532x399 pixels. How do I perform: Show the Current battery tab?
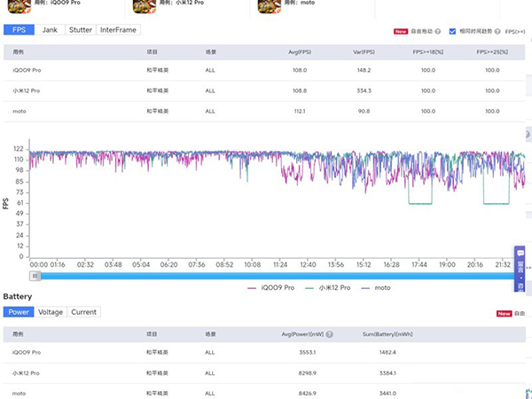coord(83,312)
